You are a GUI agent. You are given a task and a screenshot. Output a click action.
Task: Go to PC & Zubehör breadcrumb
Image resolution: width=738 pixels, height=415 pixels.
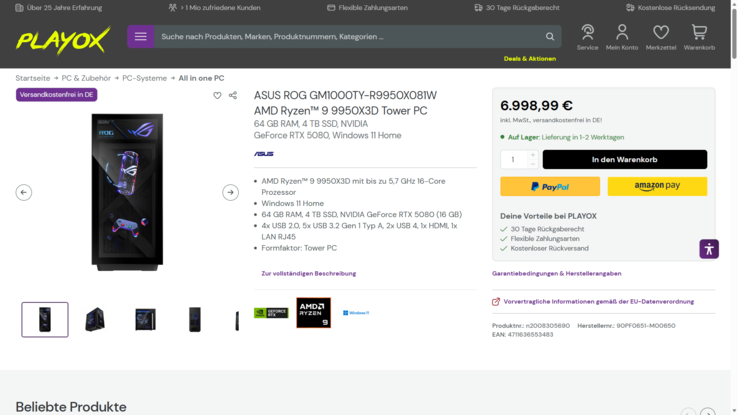click(86, 78)
